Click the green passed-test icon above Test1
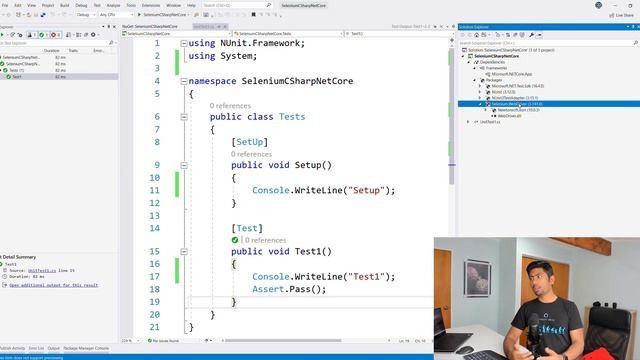Viewport: 640px width, 360px height. 235,240
